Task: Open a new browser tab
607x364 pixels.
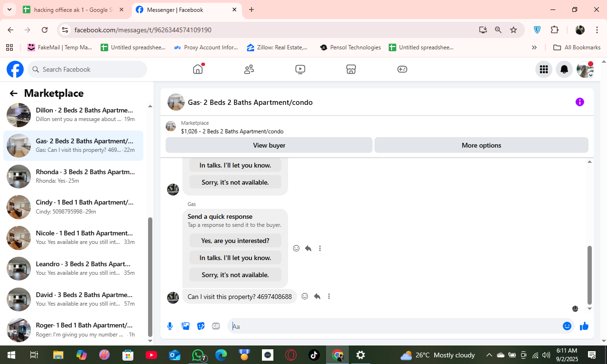Action: pyautogui.click(x=252, y=9)
